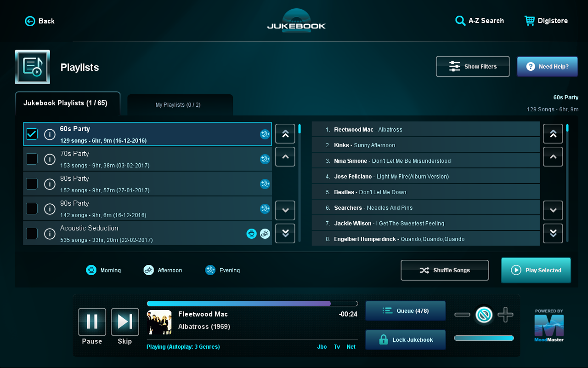The image size is (588, 368).
Task: Check the 90s Party playlist
Action: (x=32, y=209)
